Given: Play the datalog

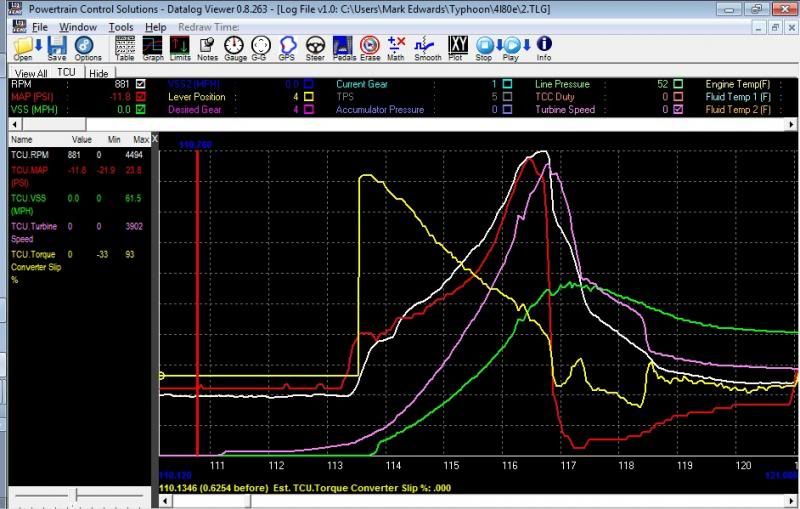Looking at the screenshot, I should coord(511,48).
